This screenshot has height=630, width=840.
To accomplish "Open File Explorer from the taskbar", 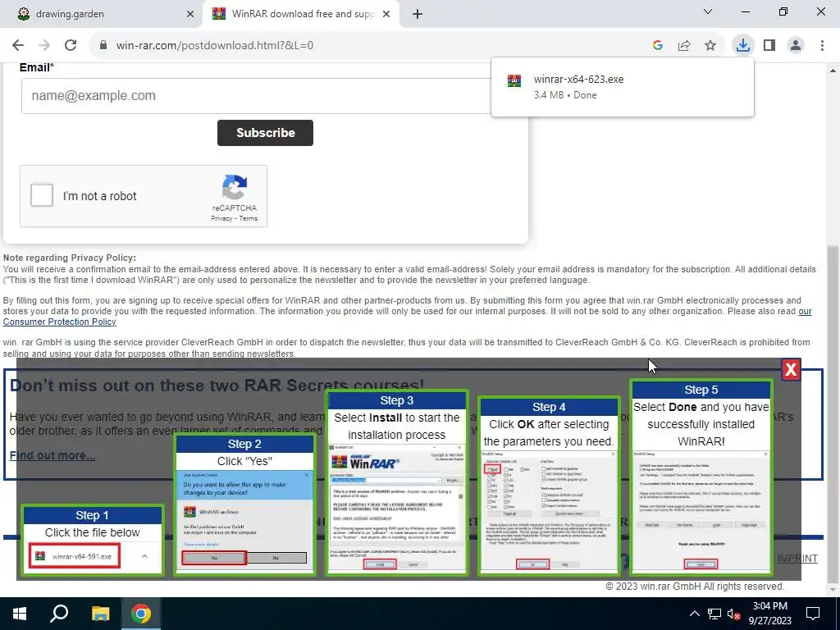I will [x=100, y=614].
